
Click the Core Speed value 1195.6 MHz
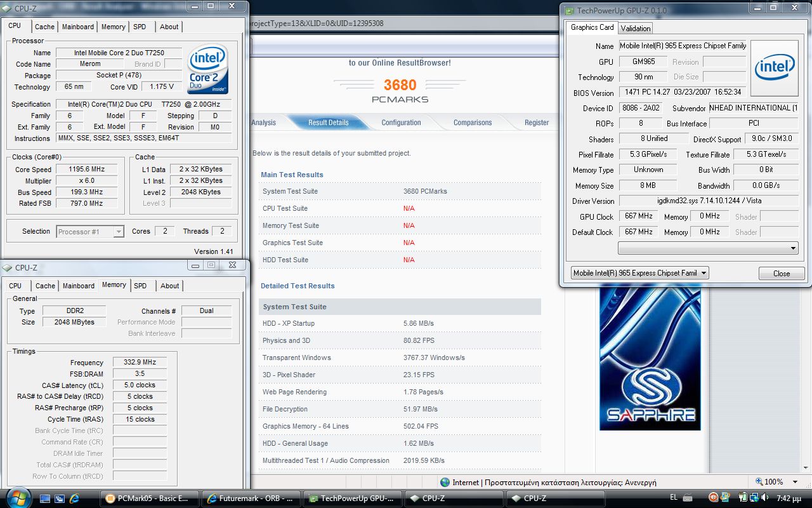pyautogui.click(x=86, y=170)
